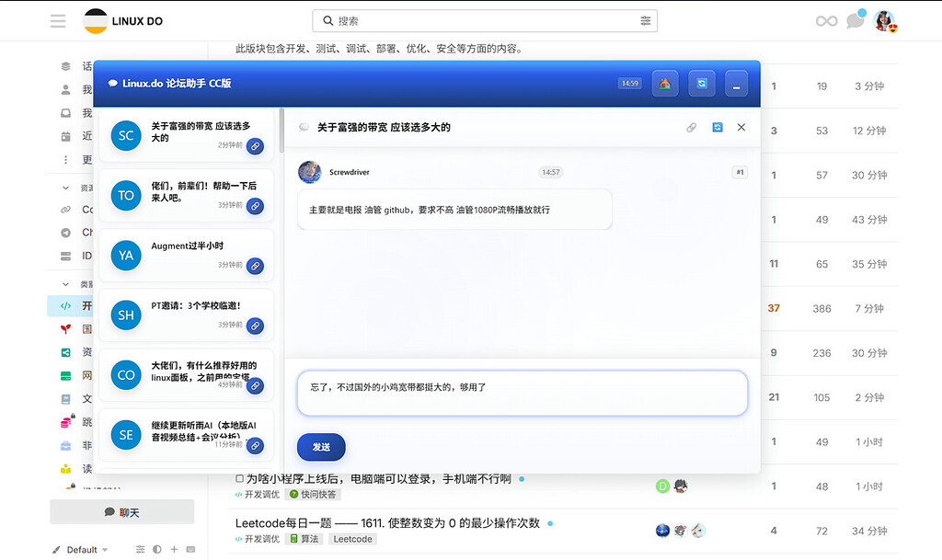Click the plus icon in sidebar footer

pos(174,549)
